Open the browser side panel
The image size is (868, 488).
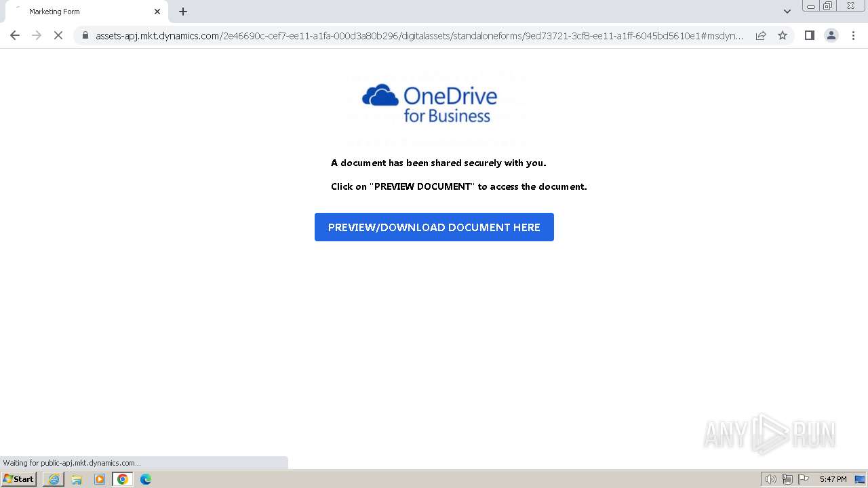click(x=809, y=35)
